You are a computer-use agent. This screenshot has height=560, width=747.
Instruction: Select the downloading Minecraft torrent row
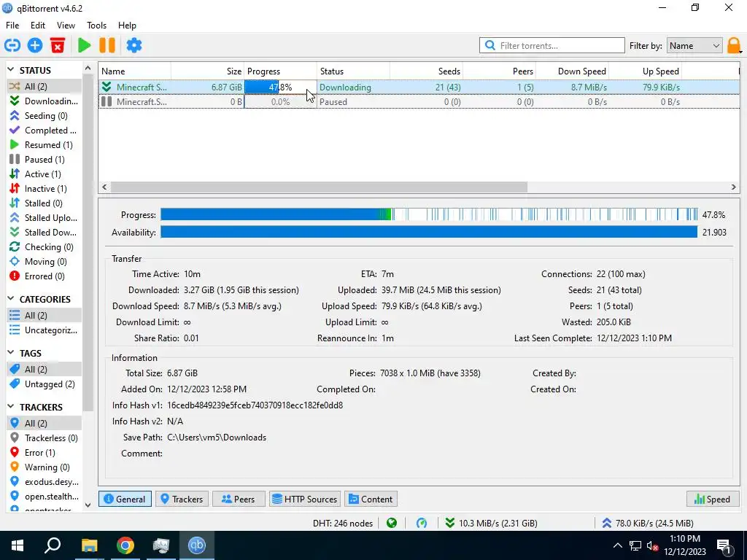click(419, 87)
